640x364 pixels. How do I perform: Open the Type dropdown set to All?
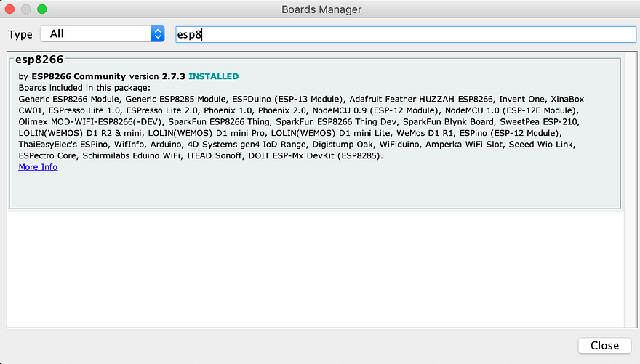click(103, 34)
